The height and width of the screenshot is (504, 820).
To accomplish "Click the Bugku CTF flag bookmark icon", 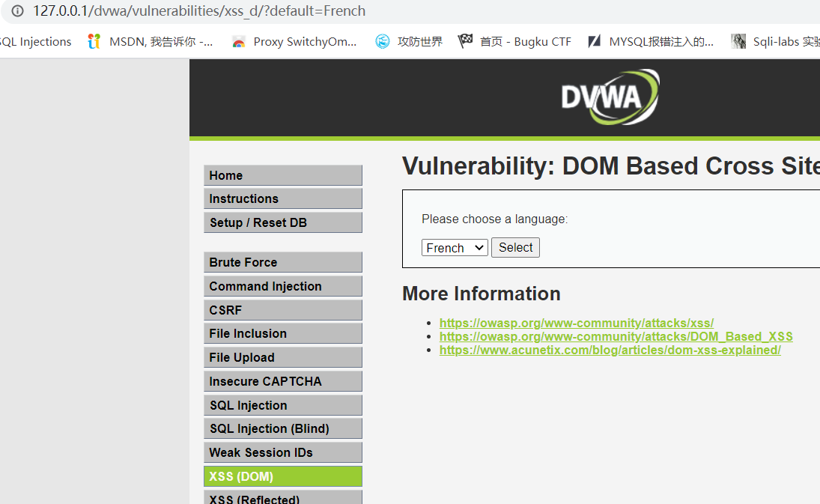I will (x=465, y=42).
